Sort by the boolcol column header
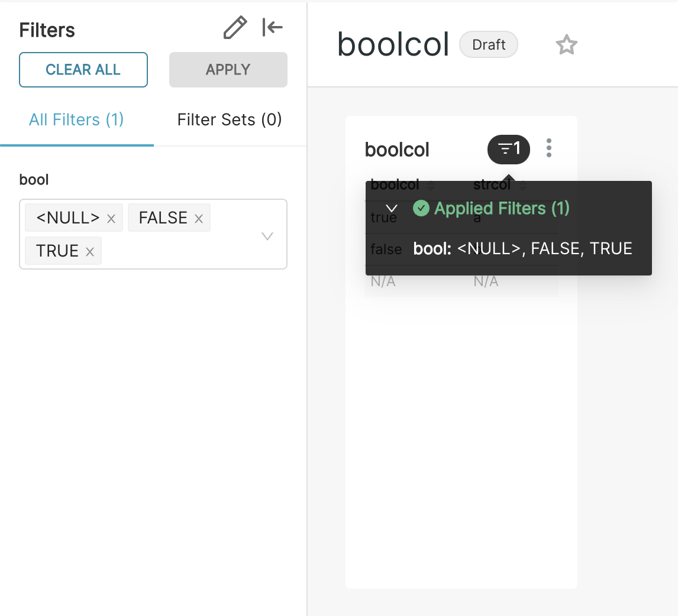Screen dimensions: 678x616 (395, 184)
